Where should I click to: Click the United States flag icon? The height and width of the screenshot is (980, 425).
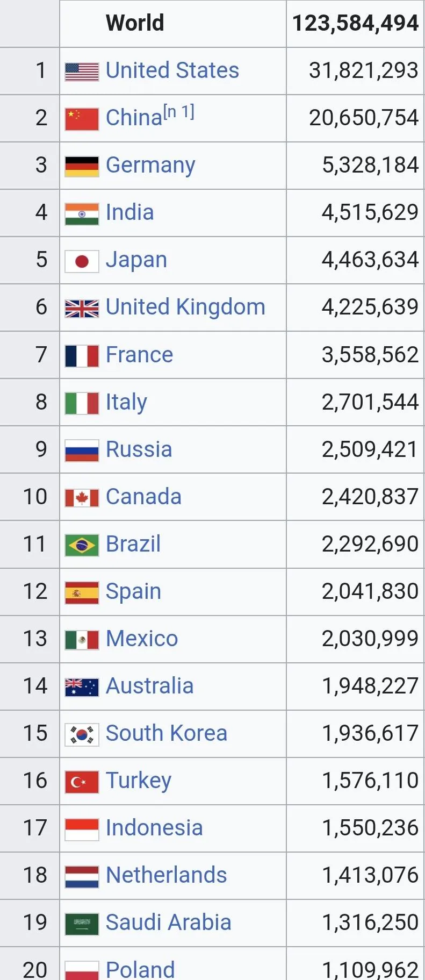82,71
